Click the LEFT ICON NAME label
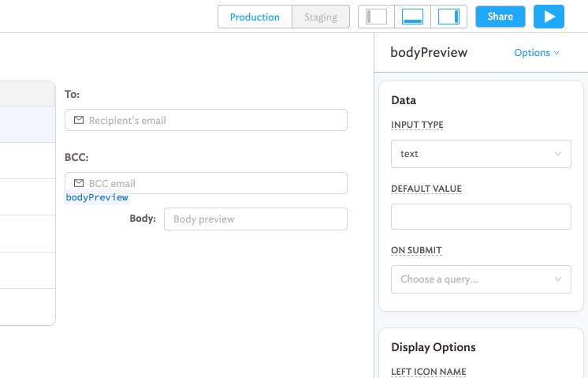The width and height of the screenshot is (588, 378). 428,372
